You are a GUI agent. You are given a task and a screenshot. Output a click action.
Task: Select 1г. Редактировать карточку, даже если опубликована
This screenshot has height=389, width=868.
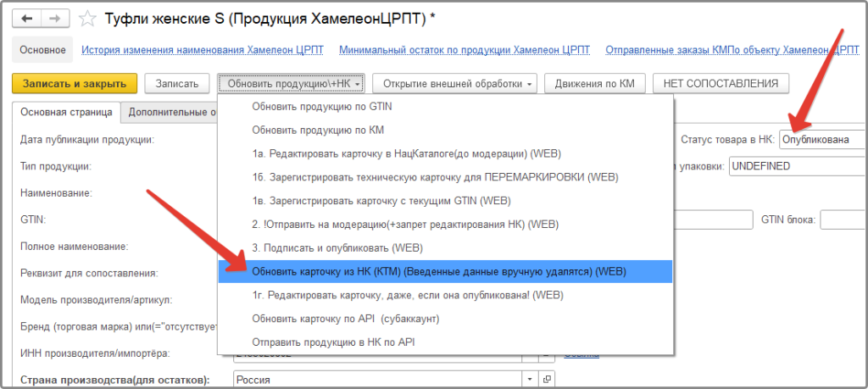click(x=445, y=296)
